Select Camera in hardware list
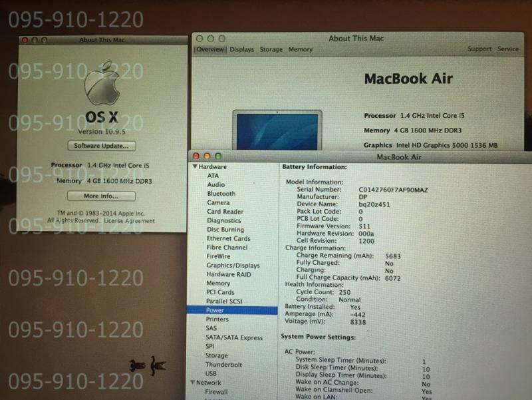Viewport: 532px width, 400px height. pos(218,202)
